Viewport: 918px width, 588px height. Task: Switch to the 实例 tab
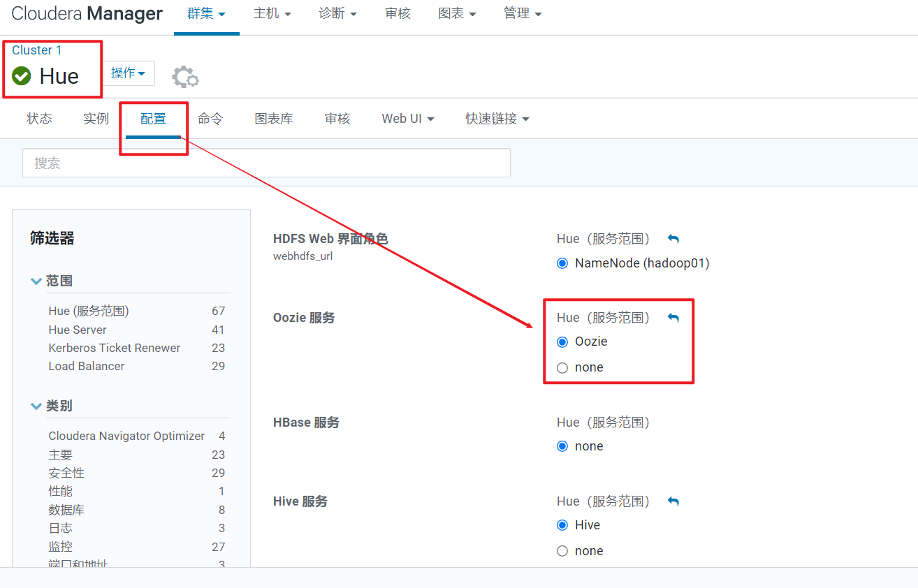pyautogui.click(x=96, y=119)
